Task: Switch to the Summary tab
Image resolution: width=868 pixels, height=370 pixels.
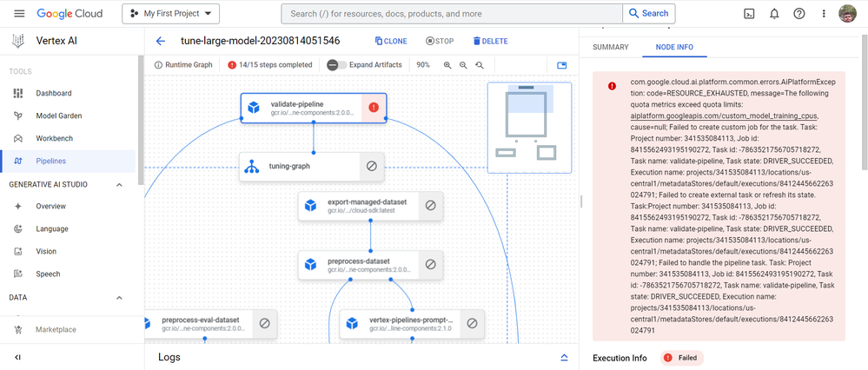Action: pyautogui.click(x=611, y=47)
